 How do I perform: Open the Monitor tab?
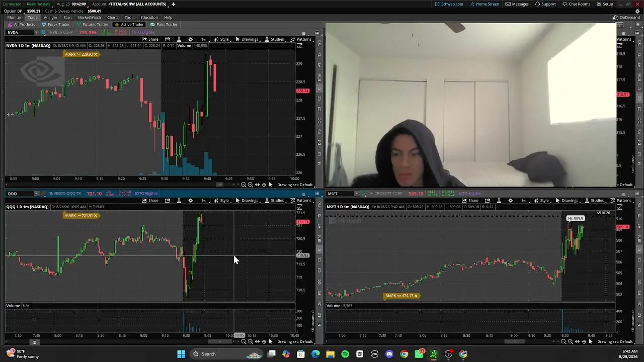click(x=14, y=18)
